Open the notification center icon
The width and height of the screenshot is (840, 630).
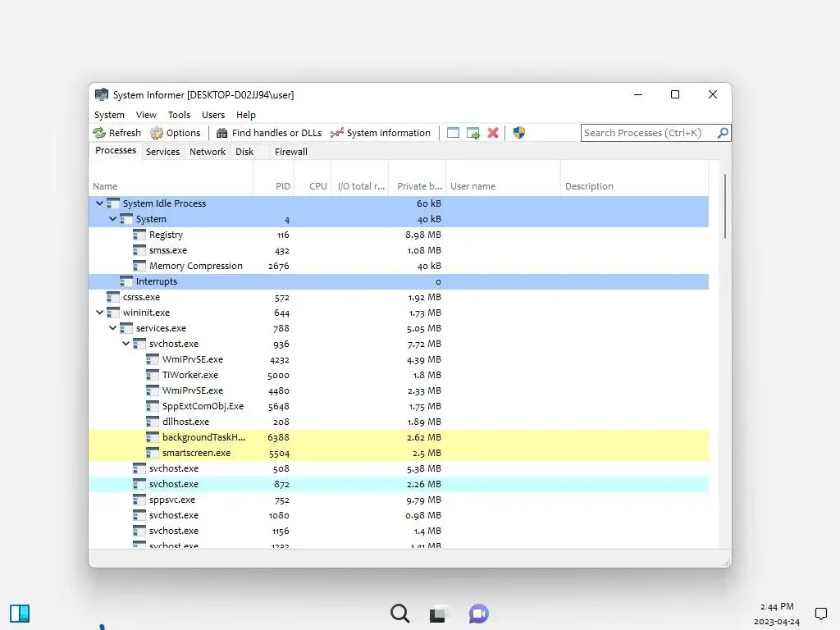(820, 614)
